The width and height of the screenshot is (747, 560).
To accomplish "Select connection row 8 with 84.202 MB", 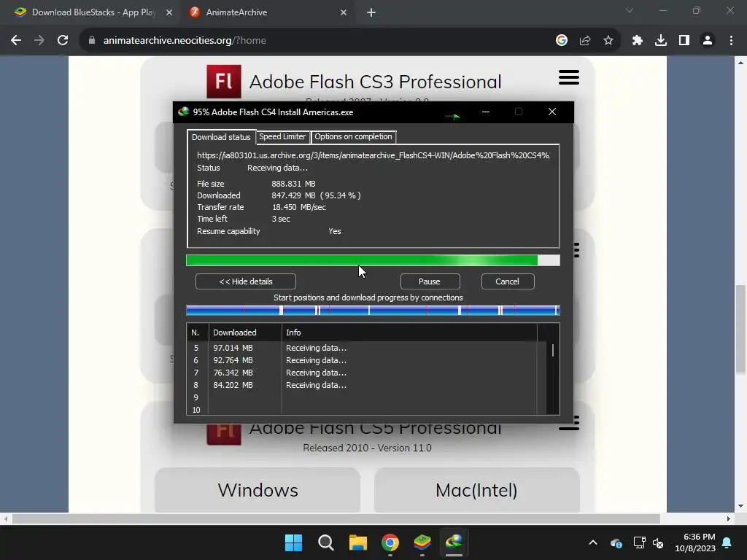I will point(362,385).
